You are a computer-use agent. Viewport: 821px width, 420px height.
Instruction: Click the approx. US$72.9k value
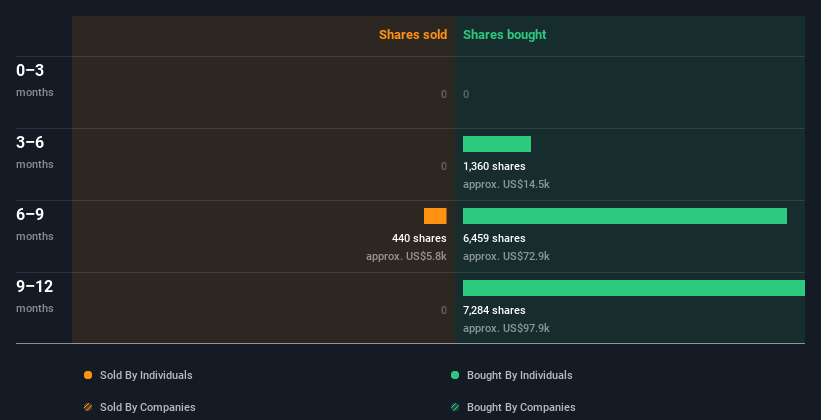(x=506, y=257)
